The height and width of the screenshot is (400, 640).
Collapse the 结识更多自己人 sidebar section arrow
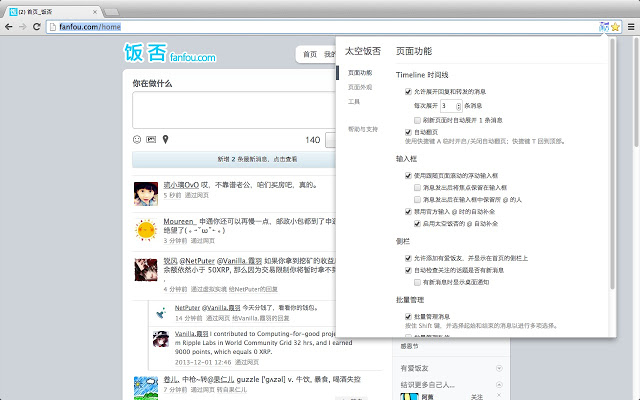click(499, 384)
